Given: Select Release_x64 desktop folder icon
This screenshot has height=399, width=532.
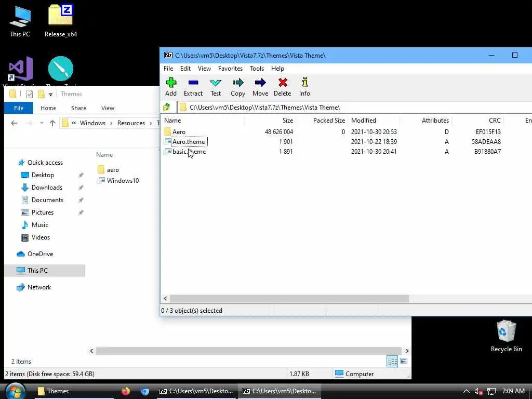Looking at the screenshot, I should pyautogui.click(x=61, y=21).
